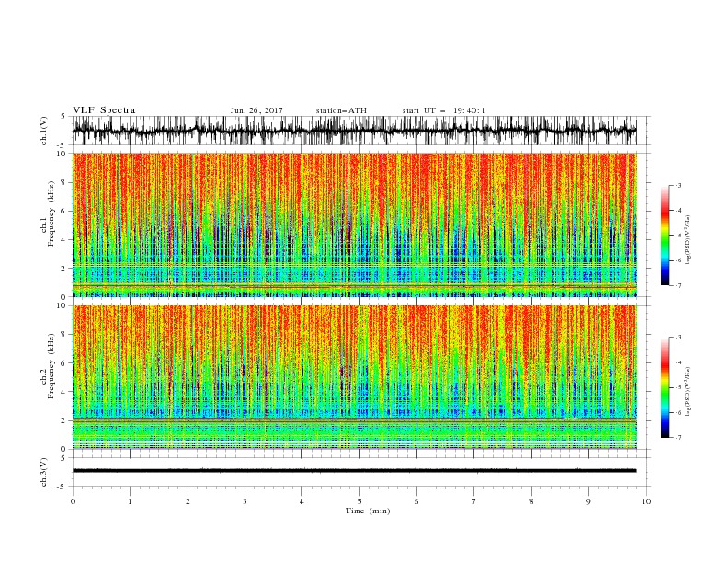The width and height of the screenshot is (728, 563).
Task: Click the ch.1(V) waveform trace panel
Action: click(355, 131)
